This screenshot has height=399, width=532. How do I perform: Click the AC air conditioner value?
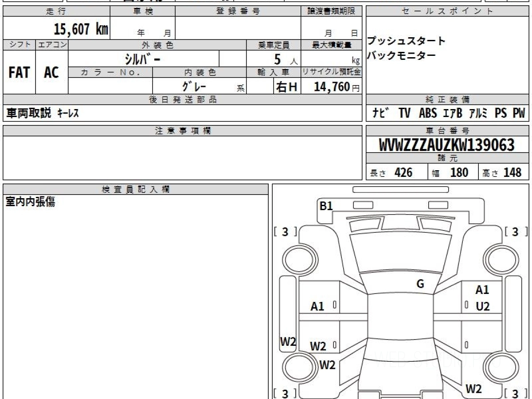click(x=51, y=72)
